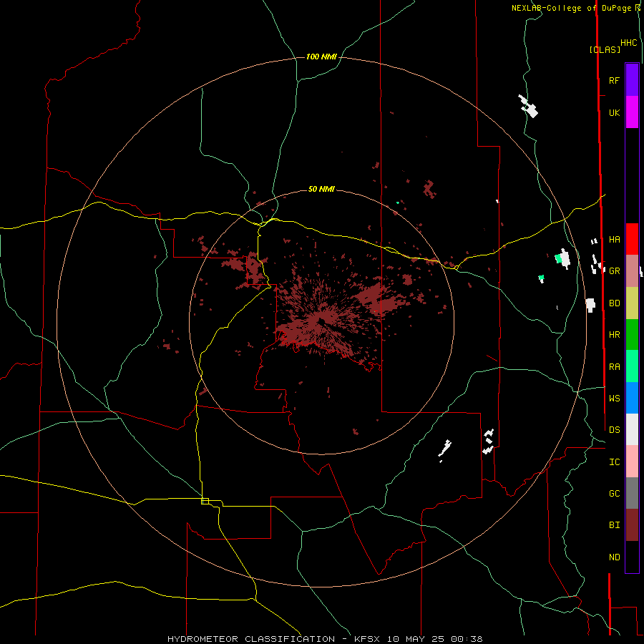Select the BD yellow legend block
Screen dimensions: 644x644
click(632, 303)
